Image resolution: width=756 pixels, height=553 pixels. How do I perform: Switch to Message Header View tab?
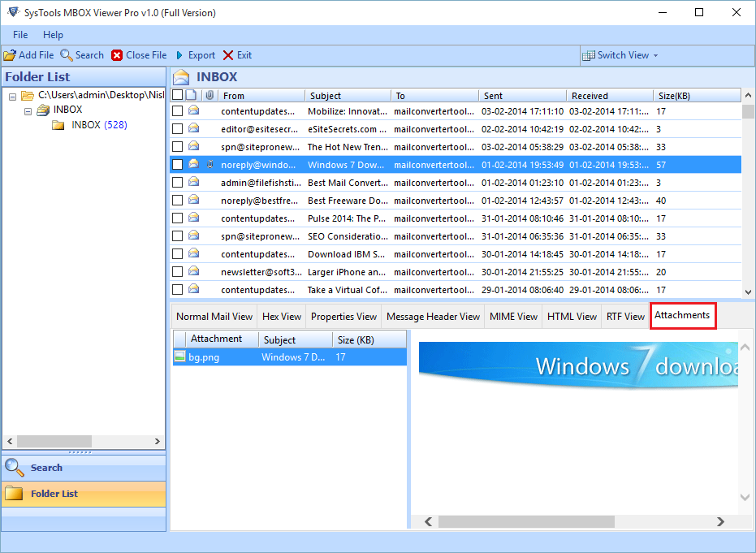tap(433, 317)
